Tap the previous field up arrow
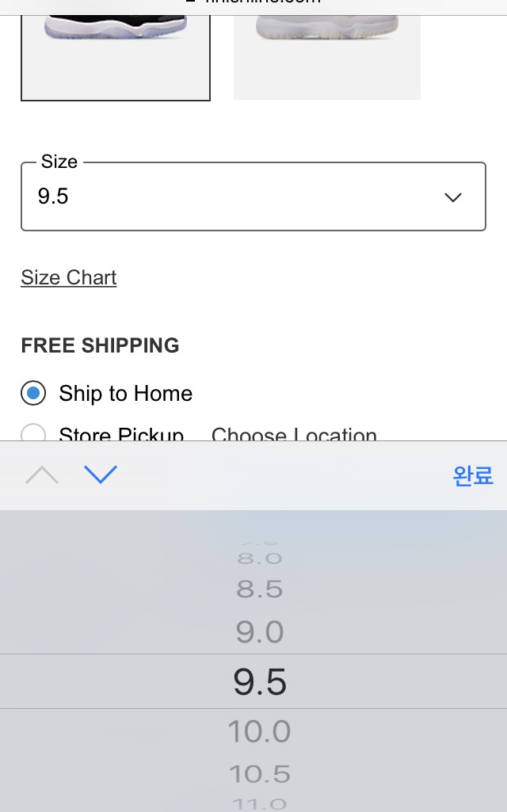The image size is (507, 812). point(42,475)
